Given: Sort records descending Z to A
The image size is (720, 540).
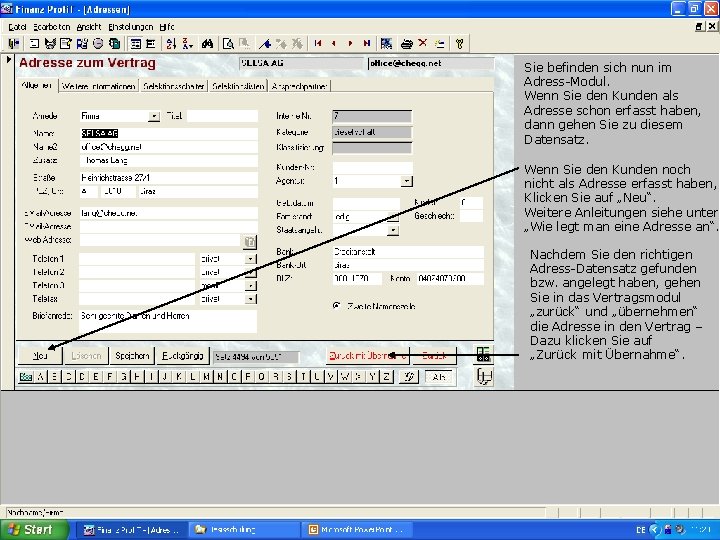Looking at the screenshot, I should click(187, 44).
